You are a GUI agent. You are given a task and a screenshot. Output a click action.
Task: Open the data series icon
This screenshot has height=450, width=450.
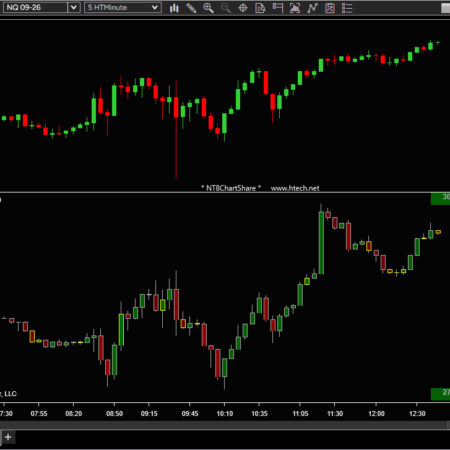(295, 8)
